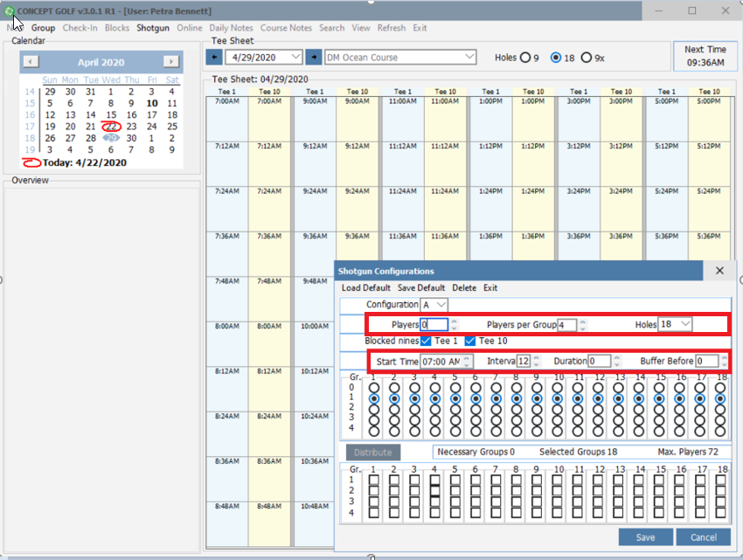
Task: Select the 9 holes radio button
Action: pos(525,58)
